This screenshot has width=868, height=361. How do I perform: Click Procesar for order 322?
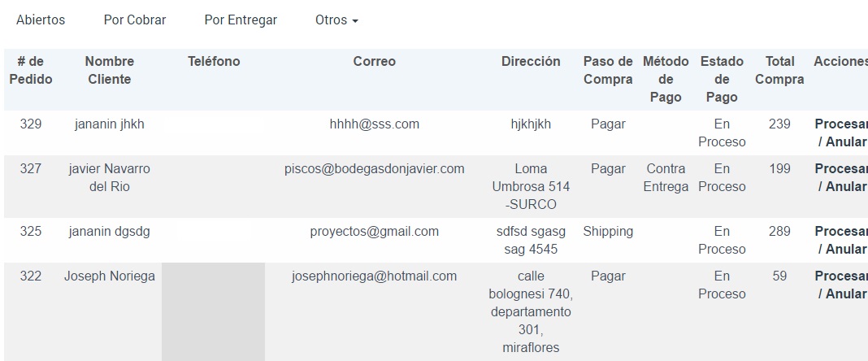click(x=840, y=276)
